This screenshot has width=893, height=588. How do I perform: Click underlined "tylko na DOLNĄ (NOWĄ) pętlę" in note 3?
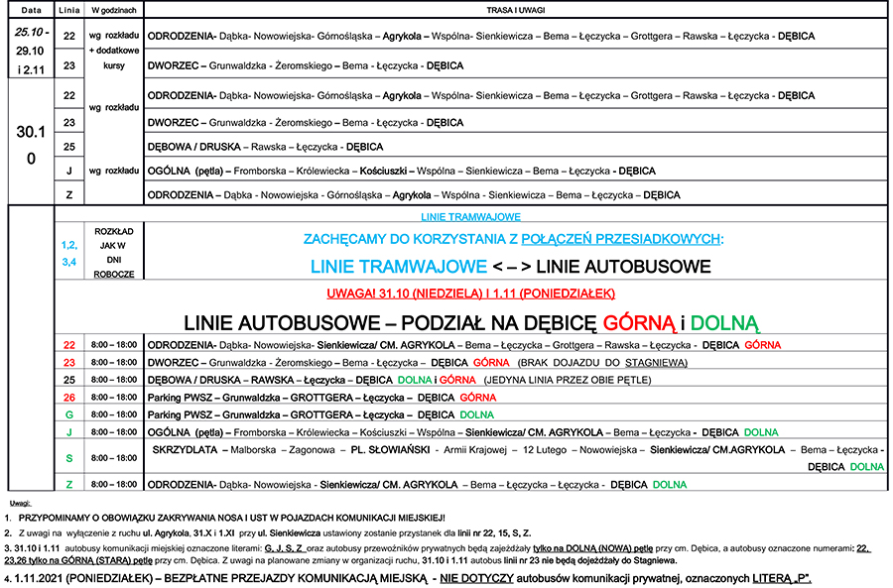click(593, 548)
